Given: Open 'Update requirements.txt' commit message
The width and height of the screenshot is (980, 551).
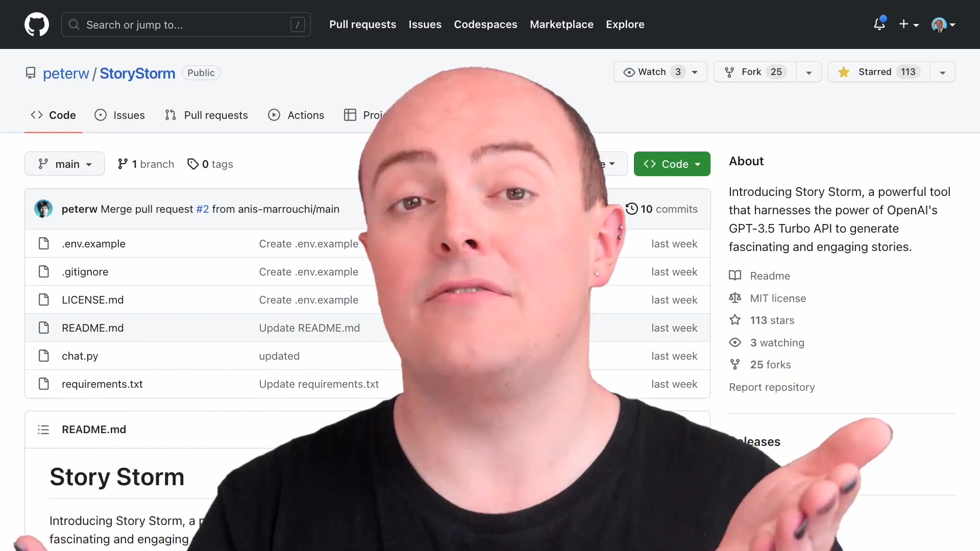Looking at the screenshot, I should [318, 384].
